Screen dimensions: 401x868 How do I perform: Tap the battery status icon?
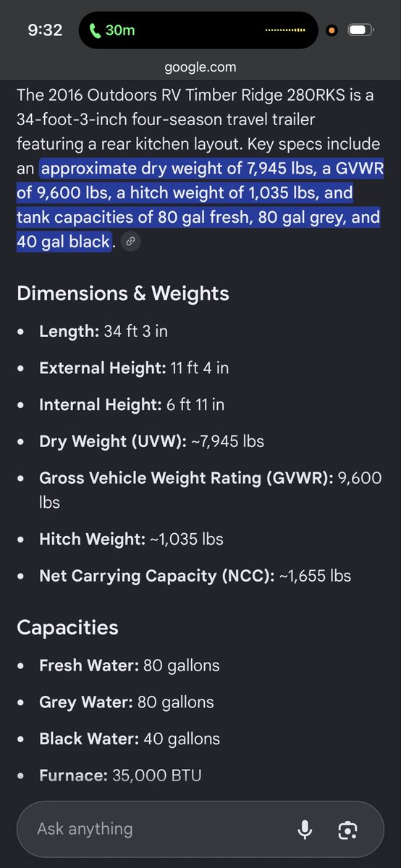coord(360,30)
